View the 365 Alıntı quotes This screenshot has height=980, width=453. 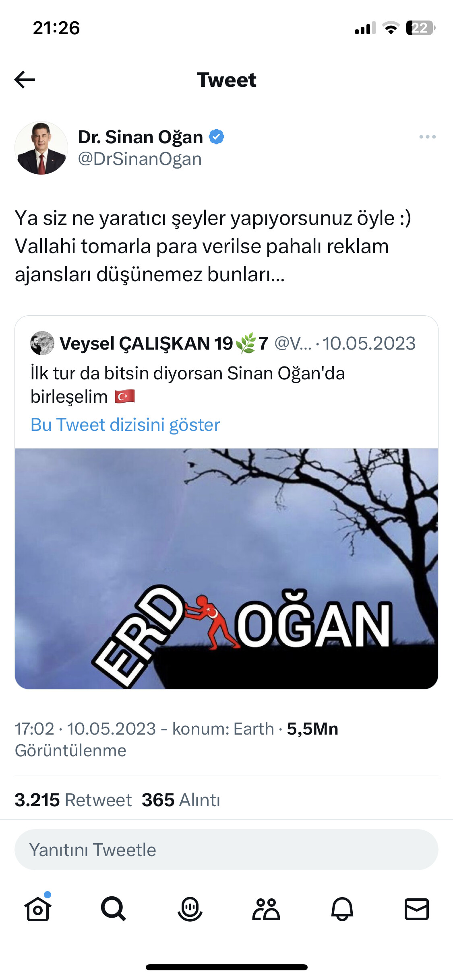[x=181, y=800]
